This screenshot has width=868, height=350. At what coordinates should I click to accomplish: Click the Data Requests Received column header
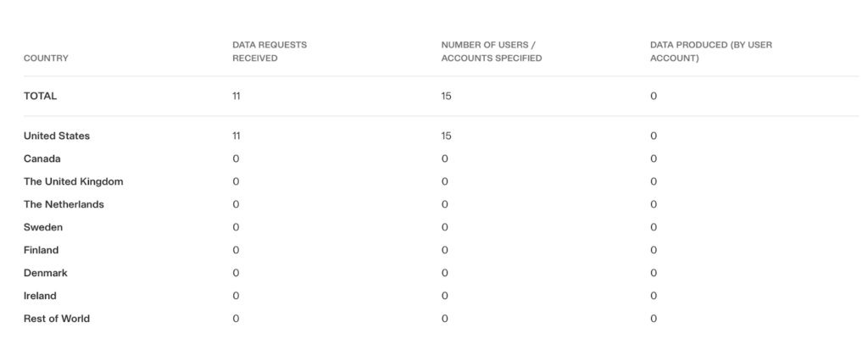click(270, 51)
